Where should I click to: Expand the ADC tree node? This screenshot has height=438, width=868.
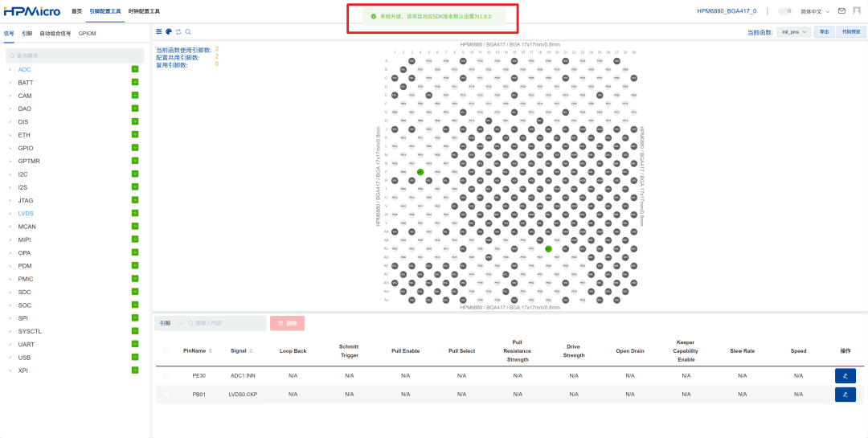coord(10,70)
